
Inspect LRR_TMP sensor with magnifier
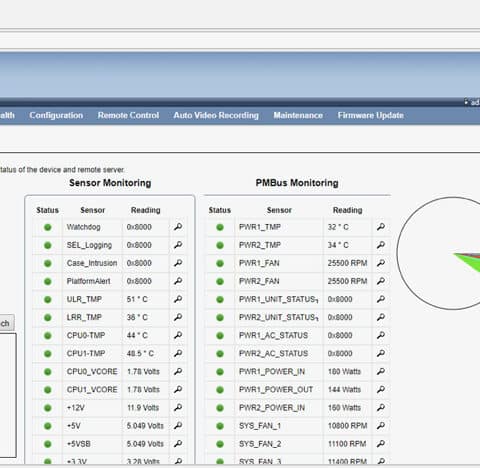(x=178, y=317)
